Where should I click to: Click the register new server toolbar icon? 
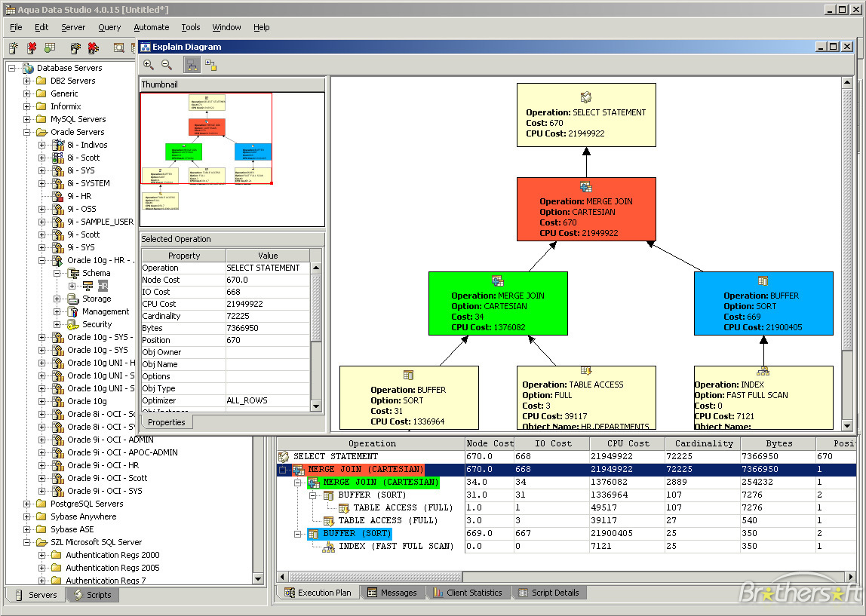click(x=14, y=48)
